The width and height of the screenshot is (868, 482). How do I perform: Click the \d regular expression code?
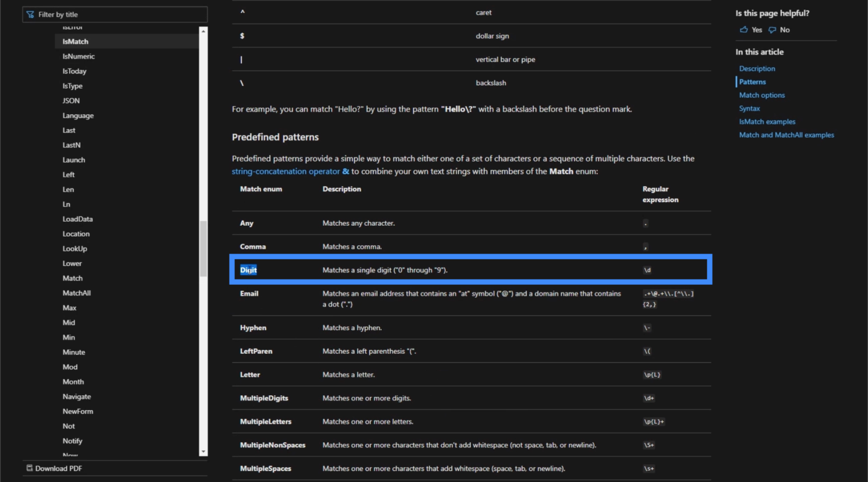647,270
